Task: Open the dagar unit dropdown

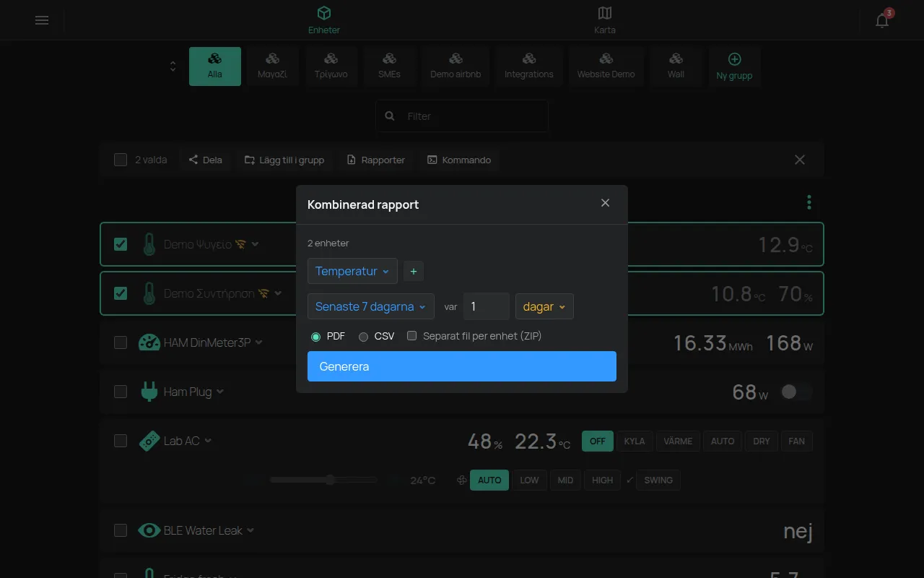Action: tap(544, 306)
